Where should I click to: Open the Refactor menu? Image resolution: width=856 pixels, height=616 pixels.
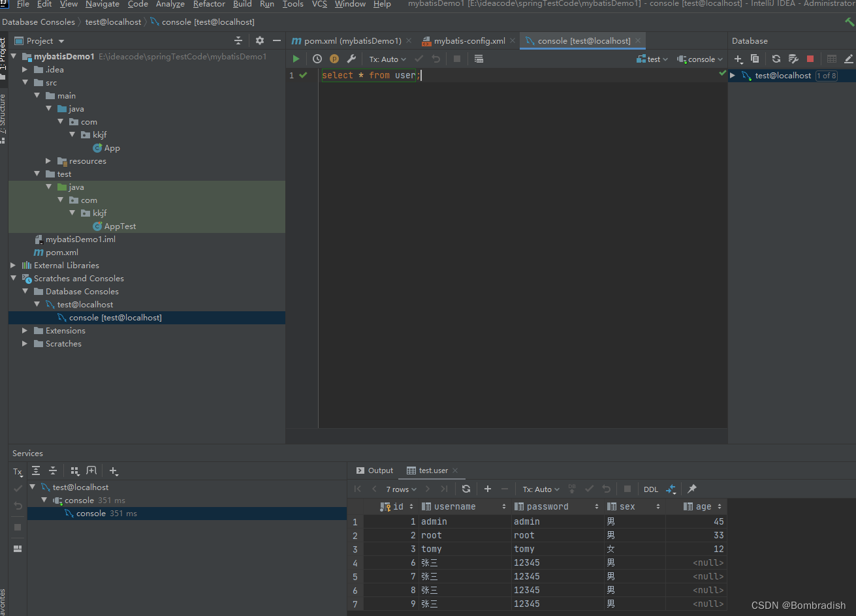209,4
